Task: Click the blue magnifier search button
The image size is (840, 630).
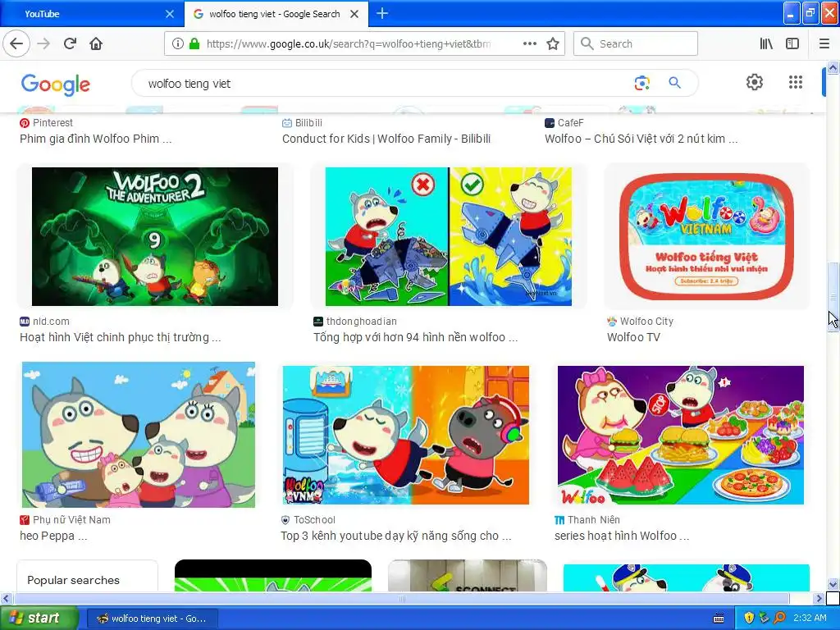Action: tap(674, 83)
